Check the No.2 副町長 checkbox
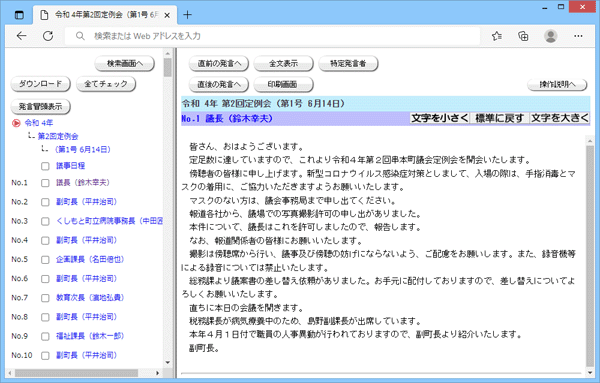Image resolution: width=600 pixels, height=383 pixels. coord(45,202)
